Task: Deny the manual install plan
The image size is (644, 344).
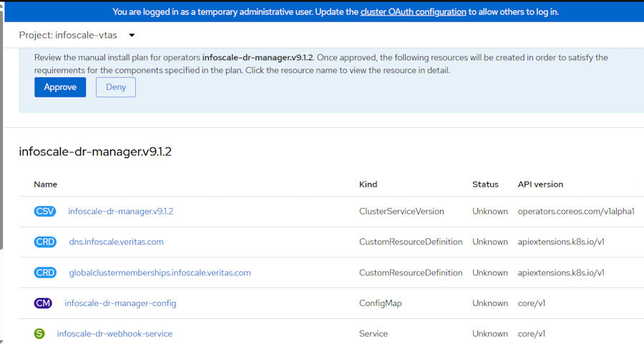Action: [x=116, y=87]
